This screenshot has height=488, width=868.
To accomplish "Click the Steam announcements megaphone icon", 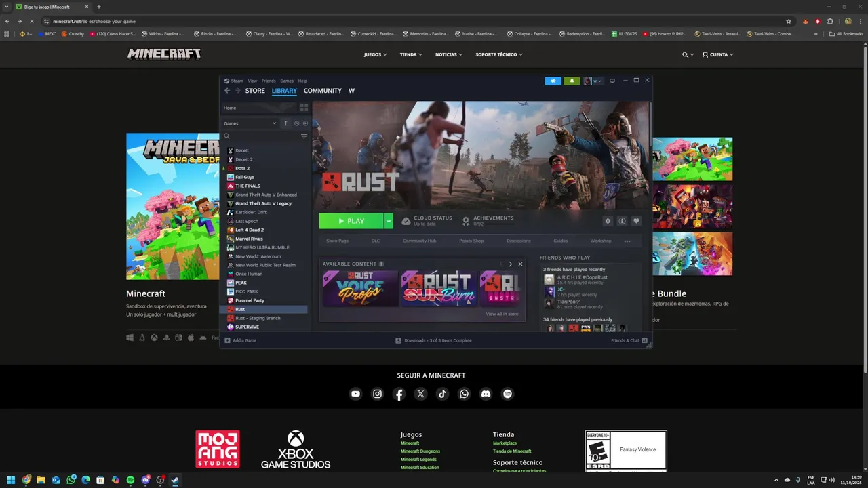I will (x=553, y=81).
